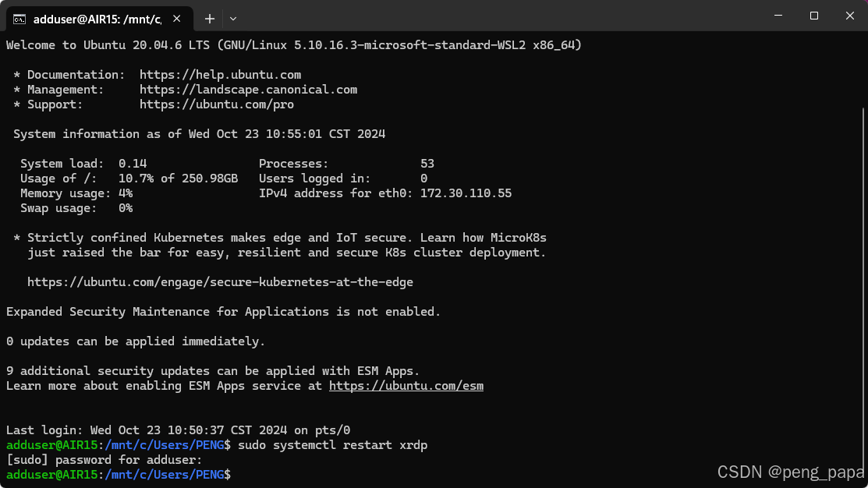Click the 'sudo systemctl restart xrdp' command
Viewport: 868px width, 488px height.
(332, 445)
